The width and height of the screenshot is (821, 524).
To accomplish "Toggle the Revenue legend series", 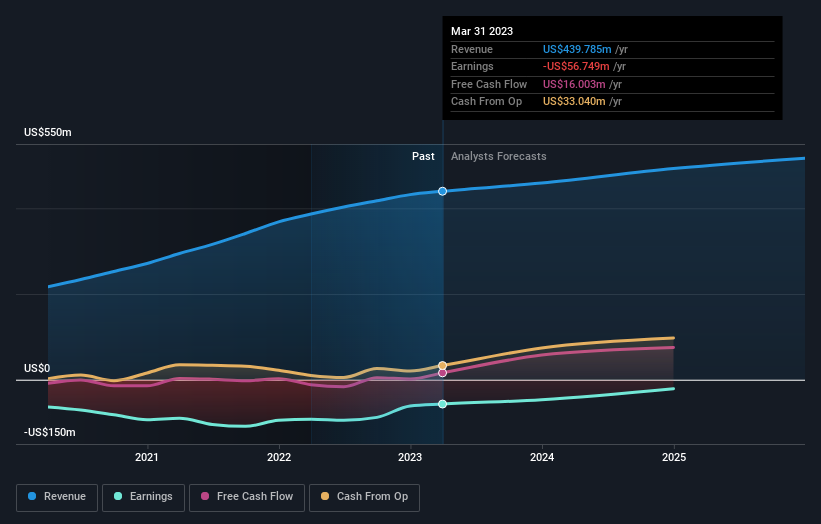I will click(57, 497).
